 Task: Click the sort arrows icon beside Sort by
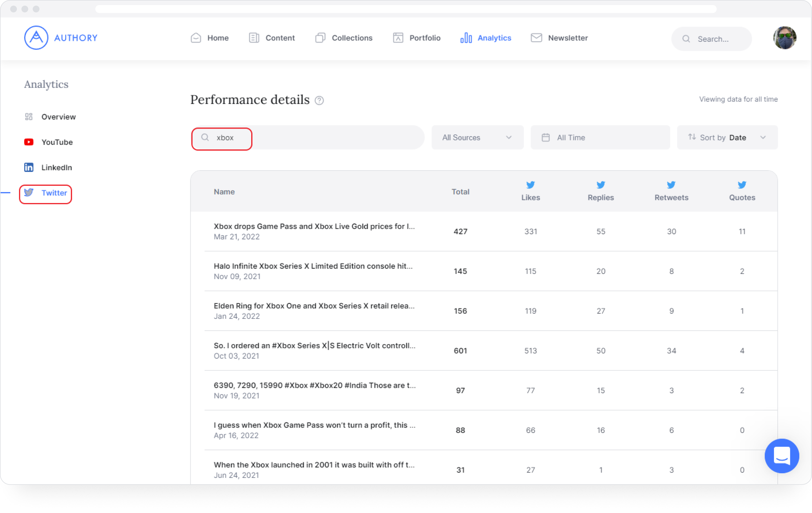pos(692,137)
